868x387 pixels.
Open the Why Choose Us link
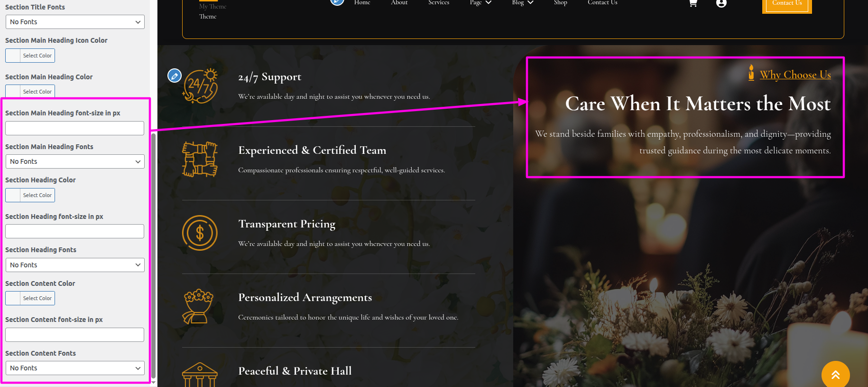pos(795,75)
